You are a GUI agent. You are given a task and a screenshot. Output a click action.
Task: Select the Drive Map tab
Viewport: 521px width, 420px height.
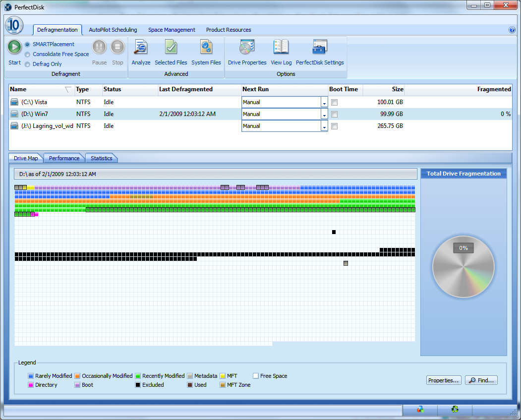tap(26, 158)
